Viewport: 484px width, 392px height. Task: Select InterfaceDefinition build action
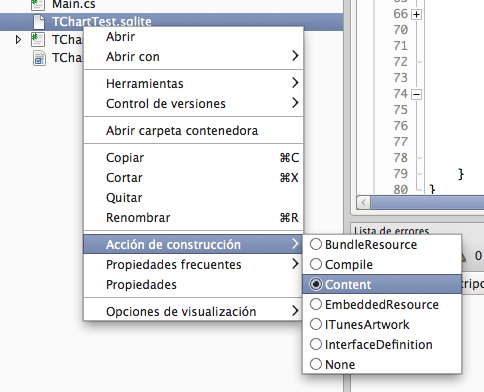(x=382, y=344)
